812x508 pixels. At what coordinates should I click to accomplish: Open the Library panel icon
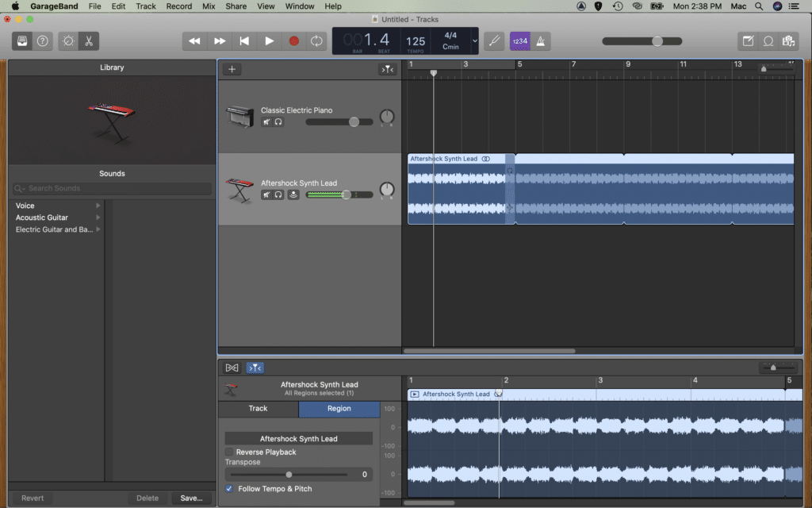click(21, 40)
